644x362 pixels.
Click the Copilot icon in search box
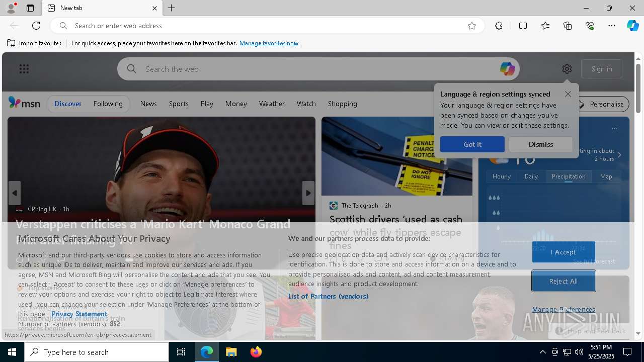point(507,69)
